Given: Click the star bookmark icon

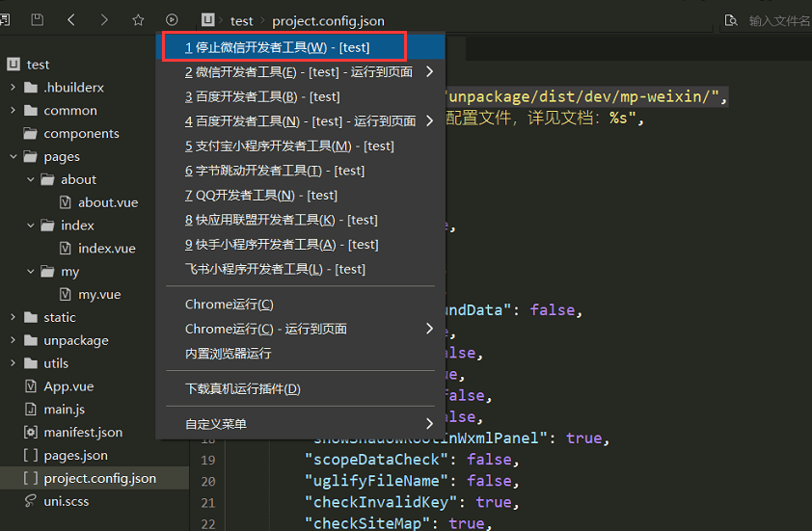Looking at the screenshot, I should pyautogui.click(x=138, y=20).
